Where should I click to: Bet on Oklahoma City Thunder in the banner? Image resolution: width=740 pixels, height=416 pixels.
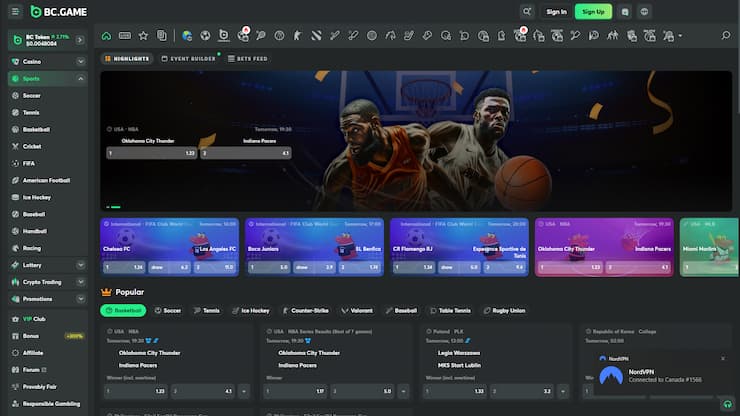point(151,153)
